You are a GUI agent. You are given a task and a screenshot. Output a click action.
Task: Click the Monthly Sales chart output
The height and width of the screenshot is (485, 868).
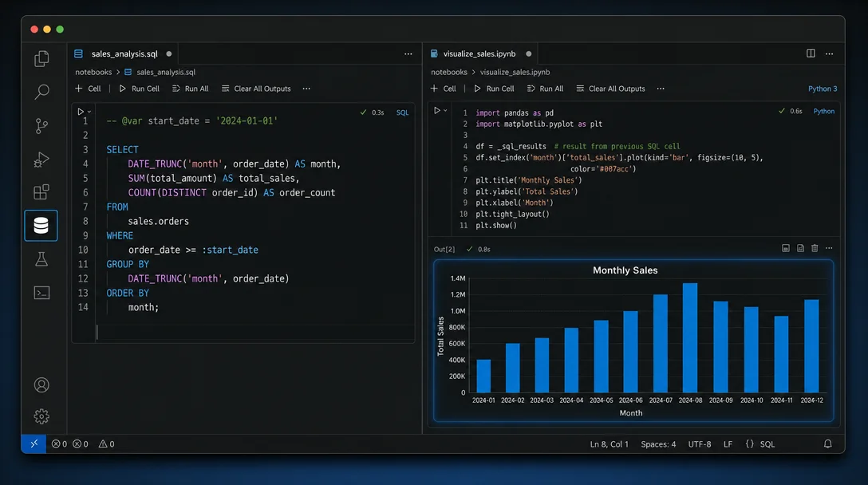click(633, 341)
